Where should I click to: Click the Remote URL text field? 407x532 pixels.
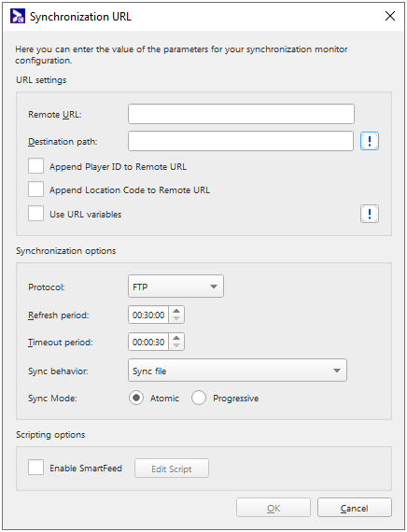(x=241, y=114)
